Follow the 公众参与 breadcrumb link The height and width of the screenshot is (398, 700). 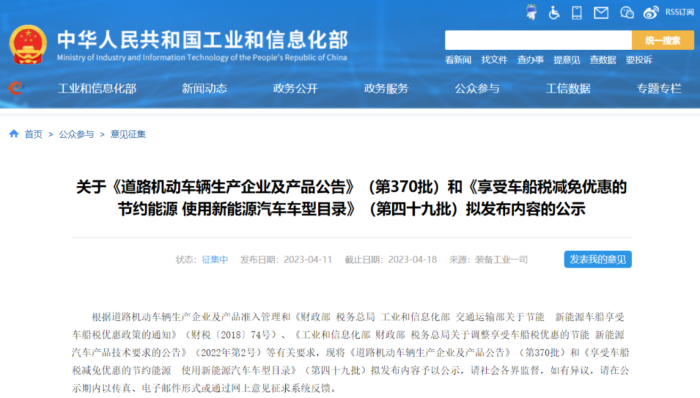point(76,134)
